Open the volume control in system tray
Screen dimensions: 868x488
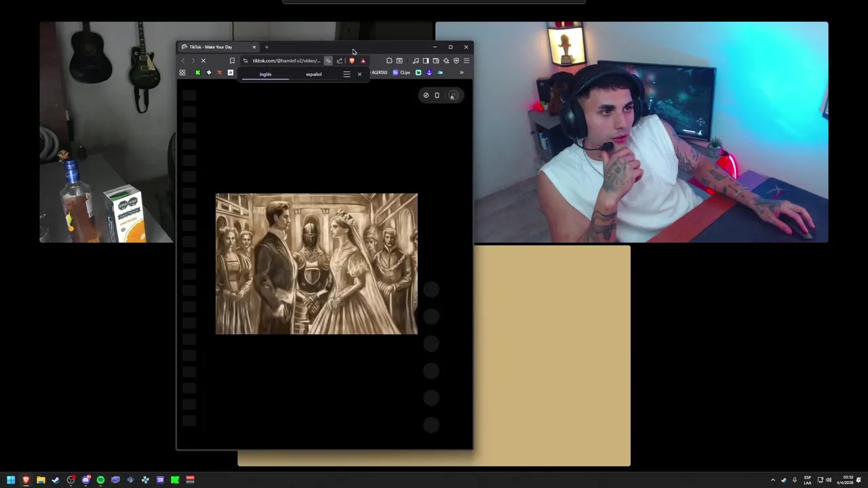click(829, 480)
